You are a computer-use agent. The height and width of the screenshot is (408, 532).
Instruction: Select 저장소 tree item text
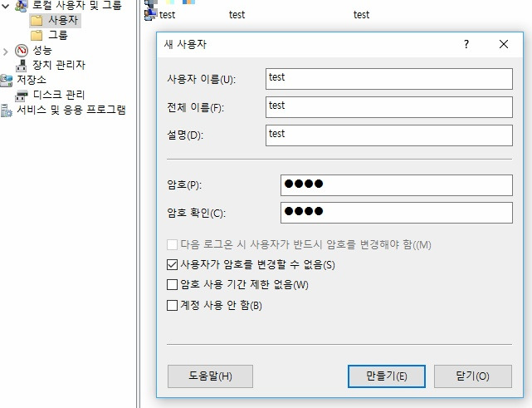(32, 80)
